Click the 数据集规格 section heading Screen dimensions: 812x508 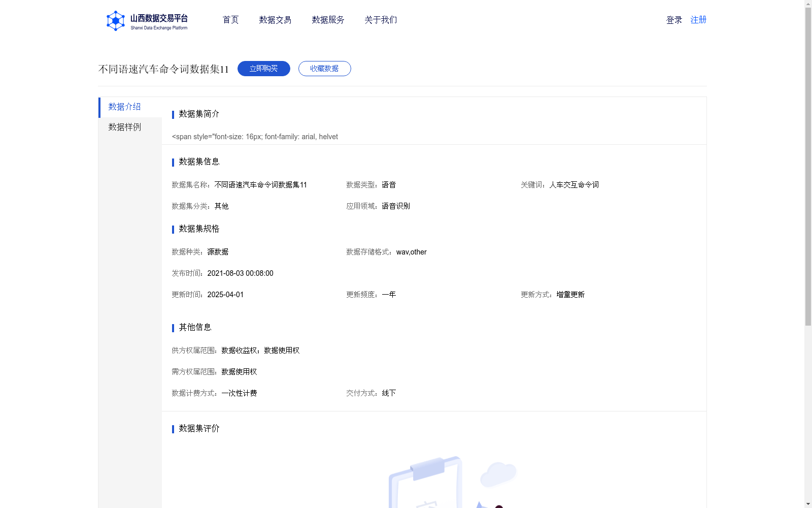199,229
